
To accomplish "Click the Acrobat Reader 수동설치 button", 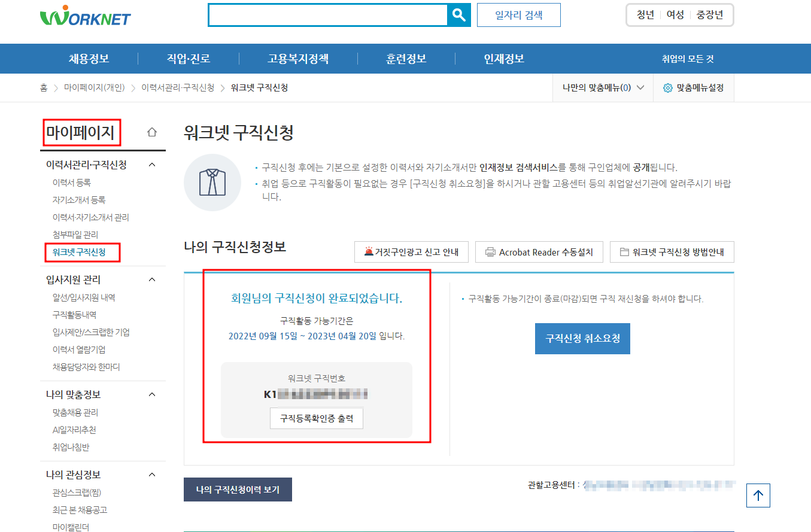I will [x=539, y=252].
